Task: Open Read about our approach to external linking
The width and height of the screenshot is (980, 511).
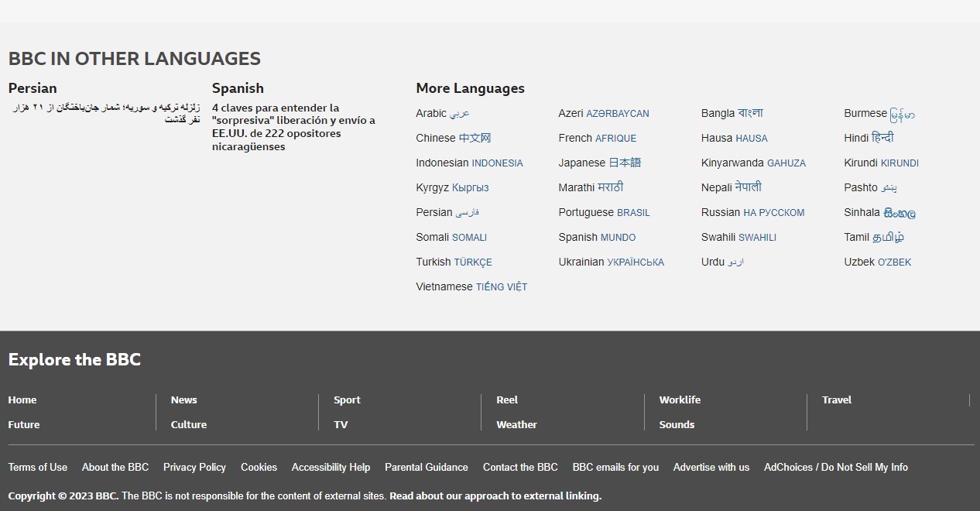Action: pyautogui.click(x=495, y=496)
